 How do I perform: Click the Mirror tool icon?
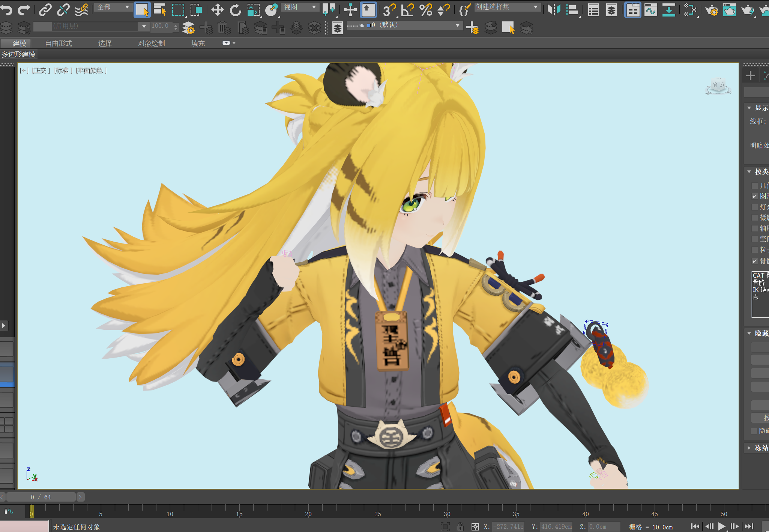(x=554, y=10)
